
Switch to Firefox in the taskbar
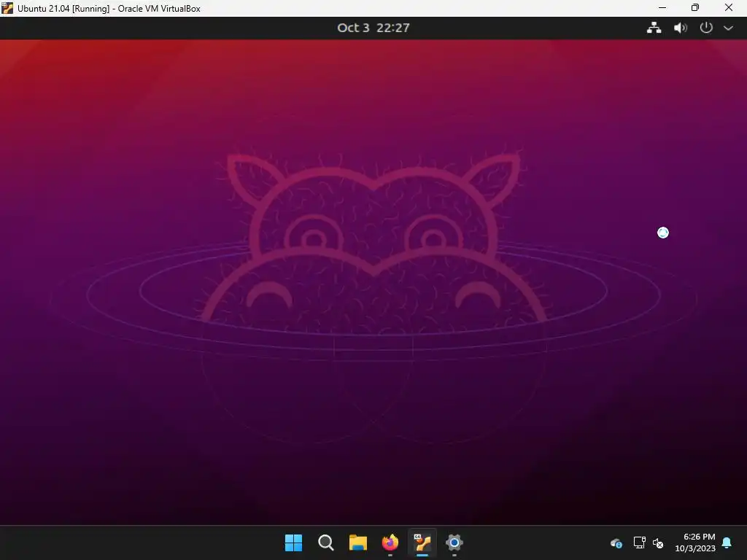pyautogui.click(x=390, y=542)
